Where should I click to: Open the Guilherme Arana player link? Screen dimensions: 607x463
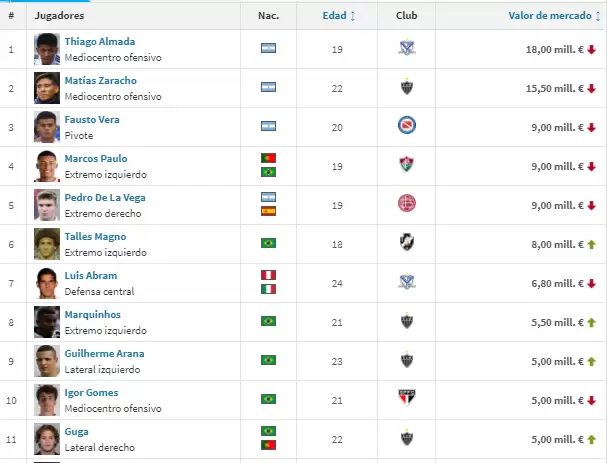click(104, 353)
